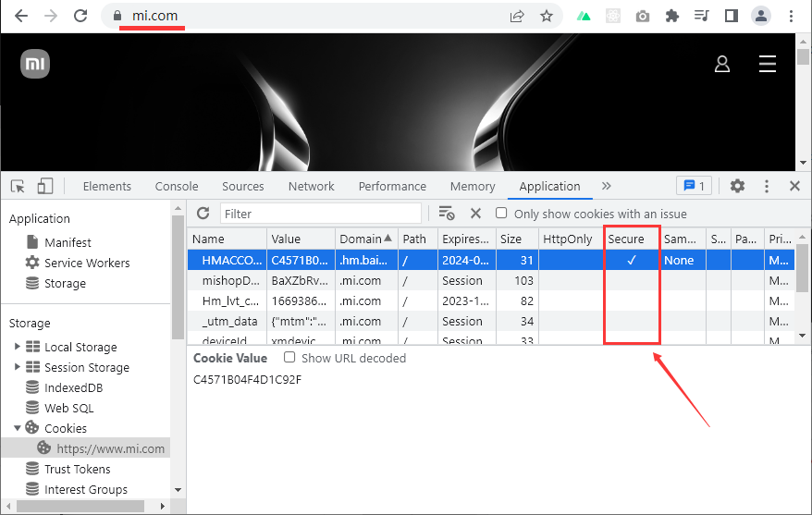Select Service Workers in the sidebar
Viewport: 812px width, 515px height.
pos(87,263)
